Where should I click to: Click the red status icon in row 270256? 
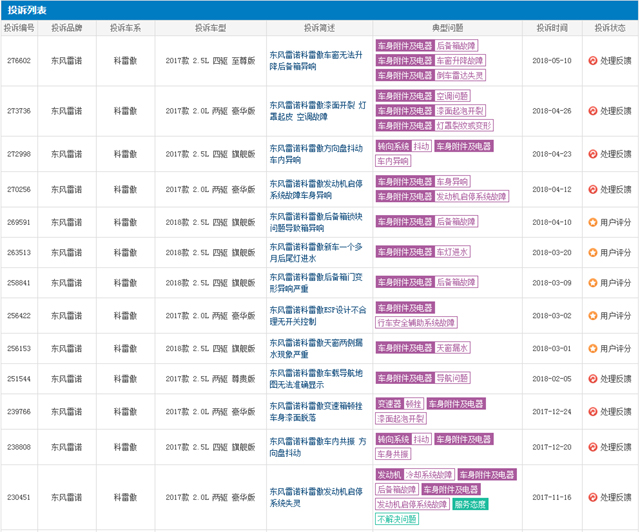tap(592, 189)
